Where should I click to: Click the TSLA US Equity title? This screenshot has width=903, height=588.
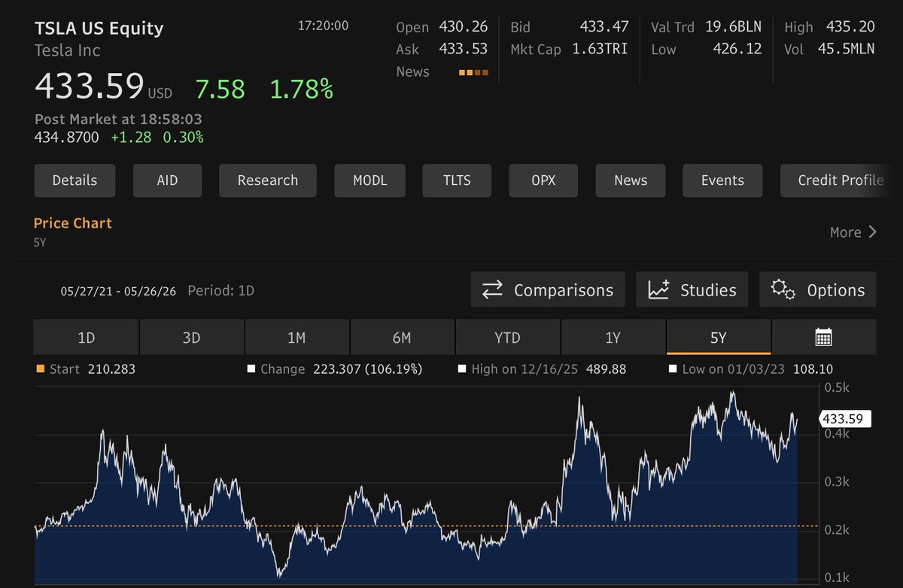[99, 29]
